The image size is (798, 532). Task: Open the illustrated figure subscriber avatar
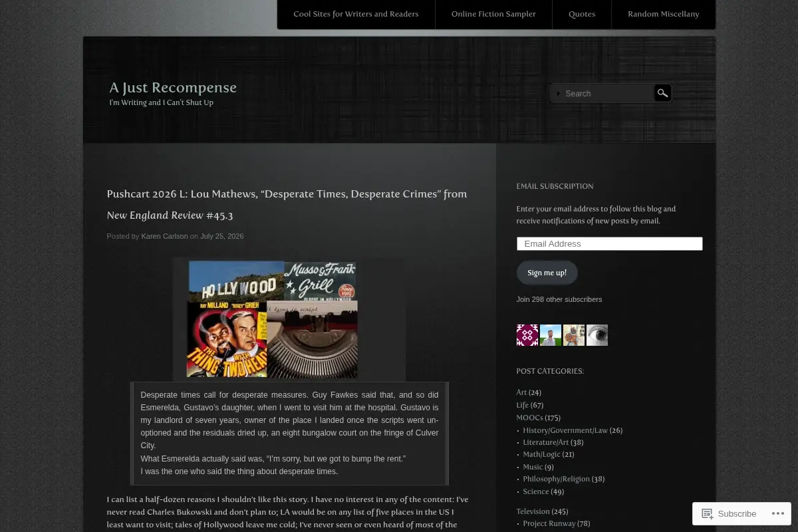574,335
